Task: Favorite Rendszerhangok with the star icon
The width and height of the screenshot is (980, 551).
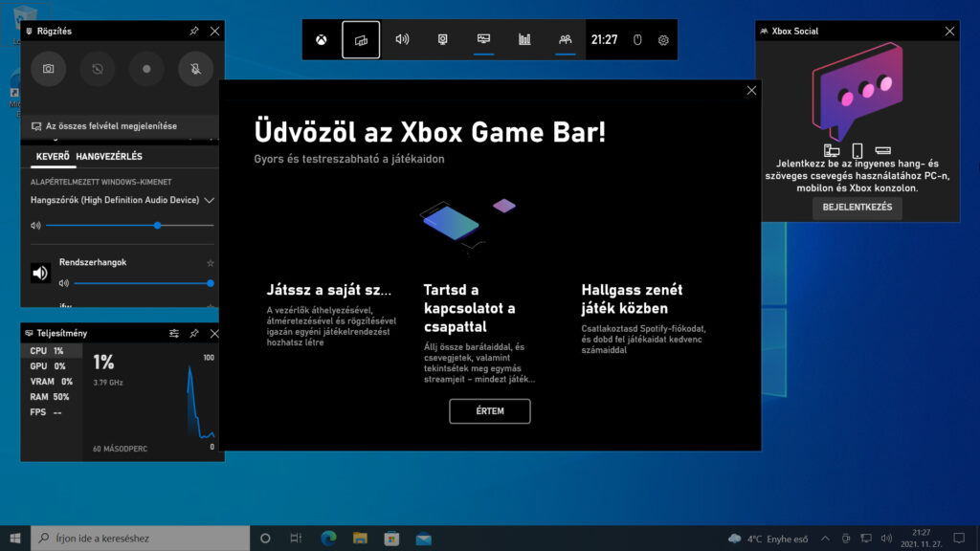Action: [210, 263]
